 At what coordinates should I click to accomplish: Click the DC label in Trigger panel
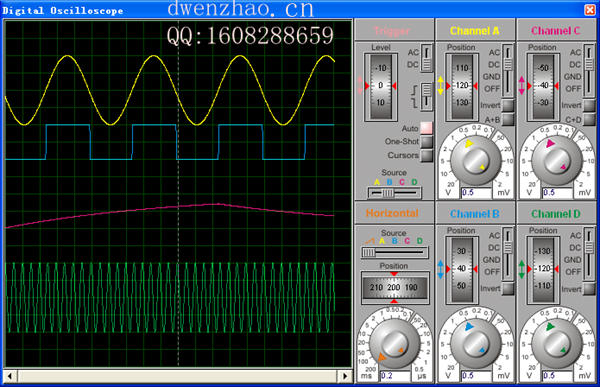(413, 65)
